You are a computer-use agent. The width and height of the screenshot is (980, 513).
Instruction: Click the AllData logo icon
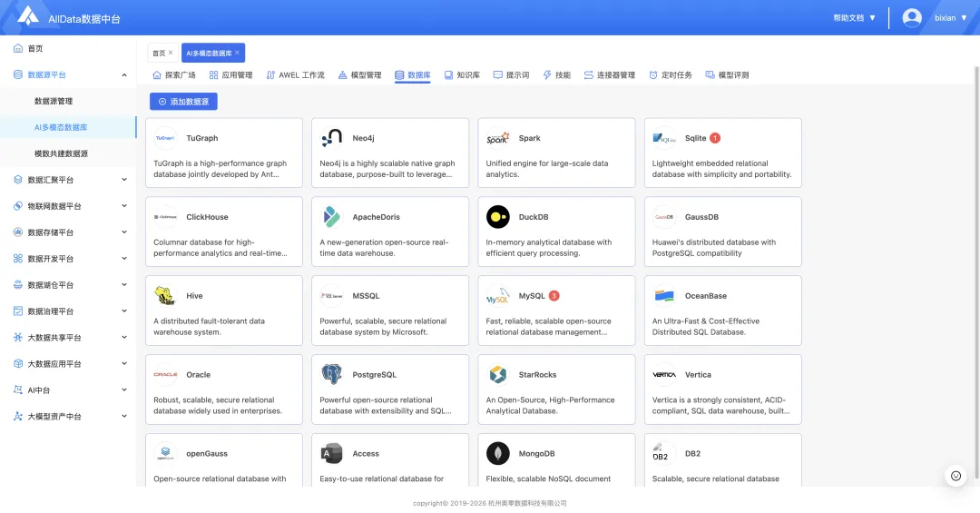pyautogui.click(x=27, y=15)
